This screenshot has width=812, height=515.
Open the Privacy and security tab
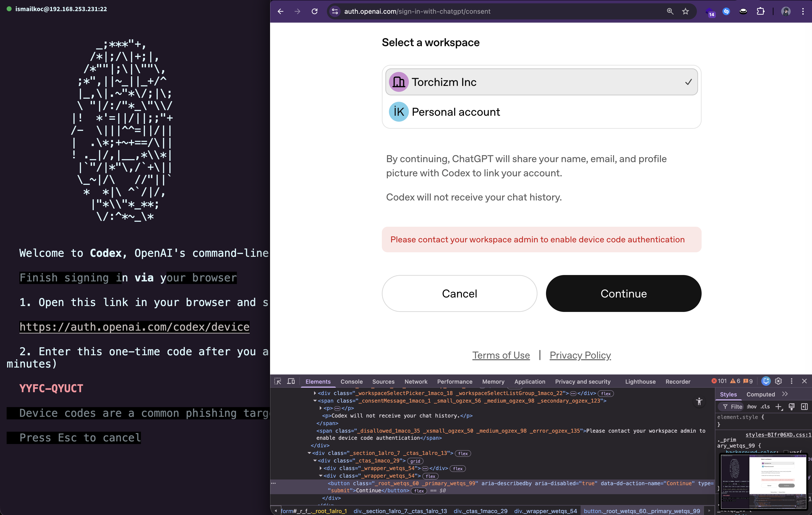pyautogui.click(x=583, y=381)
